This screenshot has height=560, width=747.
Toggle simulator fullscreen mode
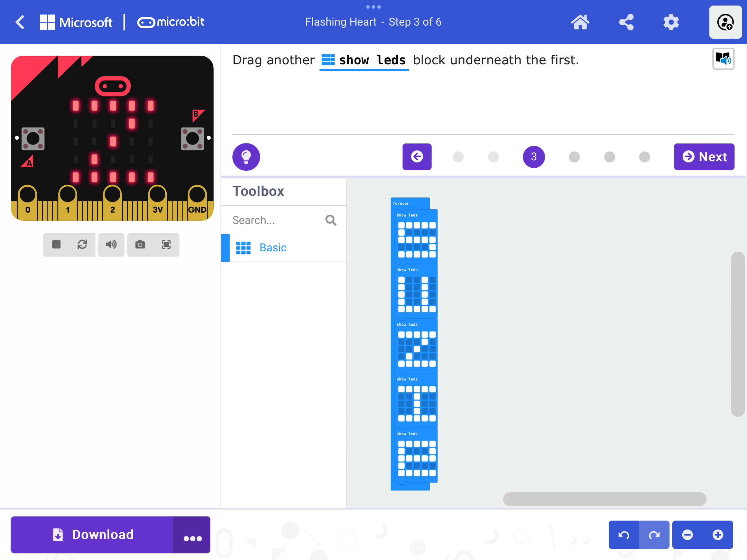(166, 245)
